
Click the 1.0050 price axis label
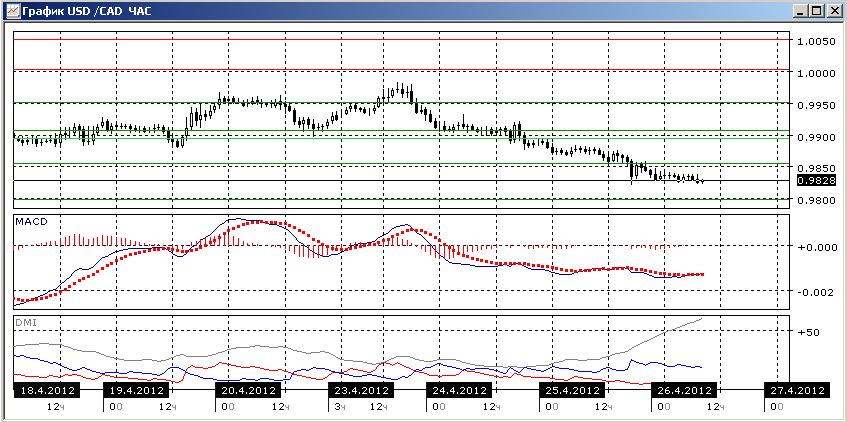(816, 42)
